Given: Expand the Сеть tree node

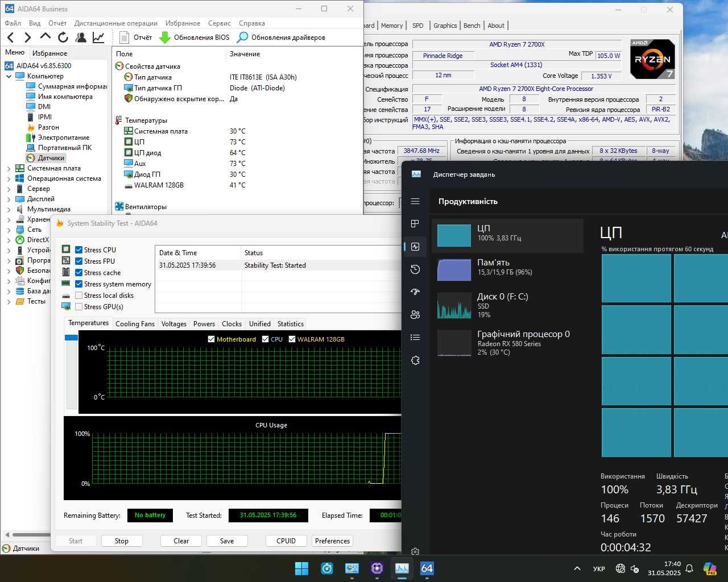Looking at the screenshot, I should coord(9,230).
